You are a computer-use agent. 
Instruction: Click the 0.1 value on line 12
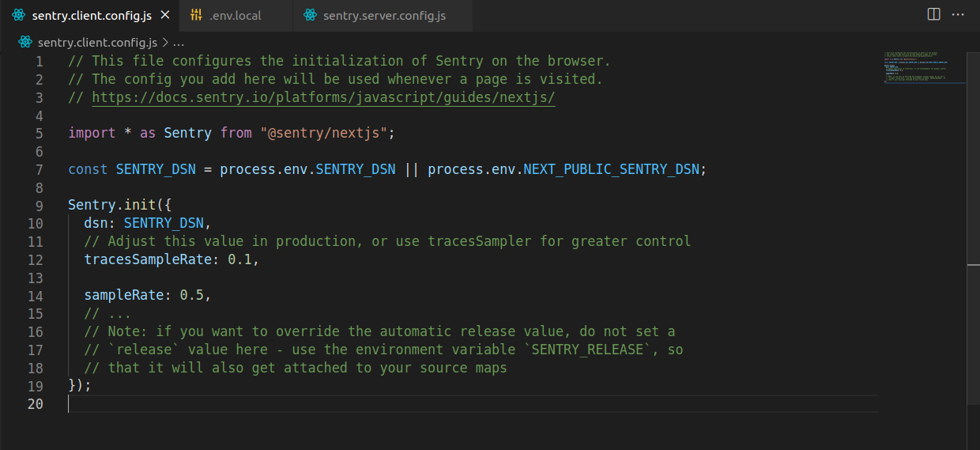tap(239, 259)
